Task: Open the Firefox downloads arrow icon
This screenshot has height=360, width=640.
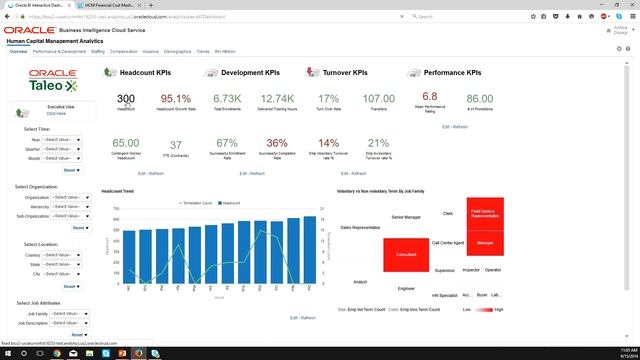Action: pyautogui.click(x=567, y=16)
